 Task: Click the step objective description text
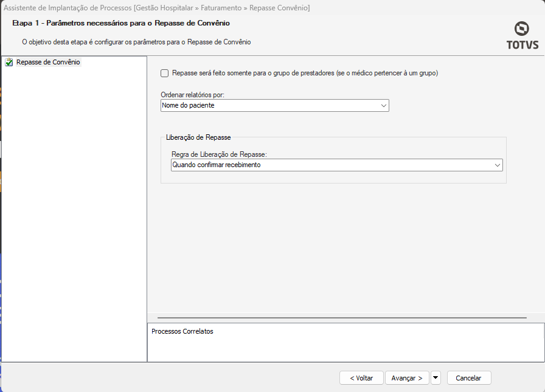[x=136, y=42]
